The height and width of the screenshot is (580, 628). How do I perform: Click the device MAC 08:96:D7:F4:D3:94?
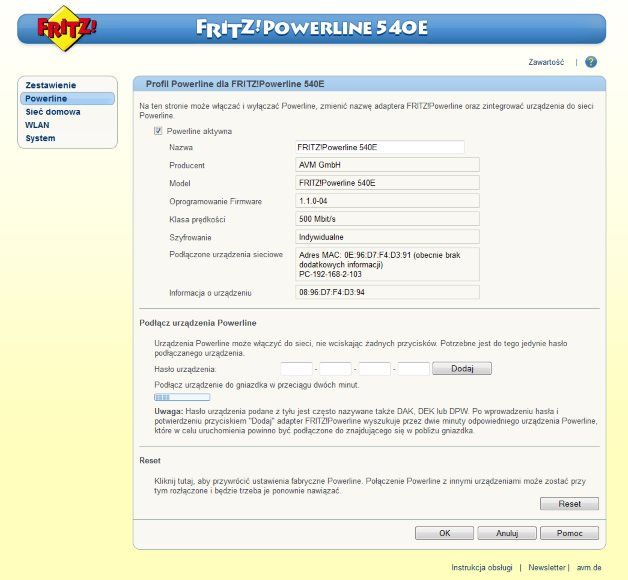click(x=387, y=292)
